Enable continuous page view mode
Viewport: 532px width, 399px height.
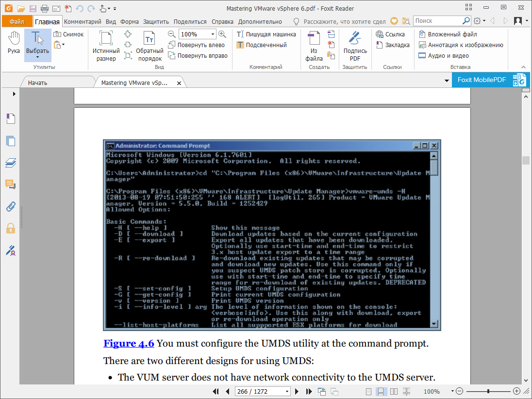(381, 392)
